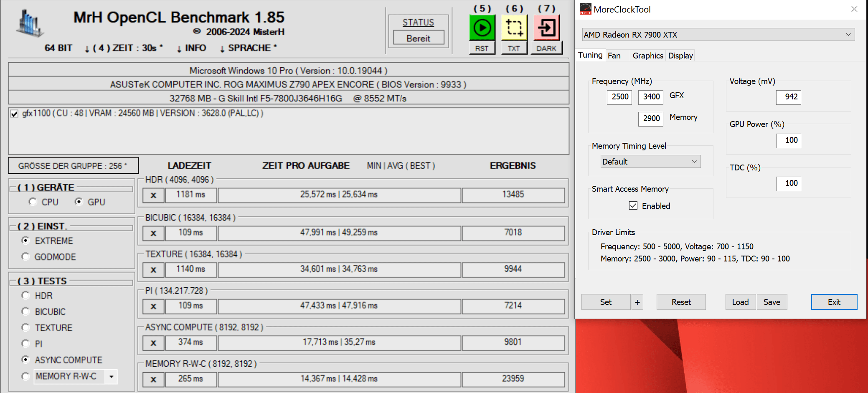Click PI result value 7214
The width and height of the screenshot is (868, 393).
pyautogui.click(x=513, y=306)
